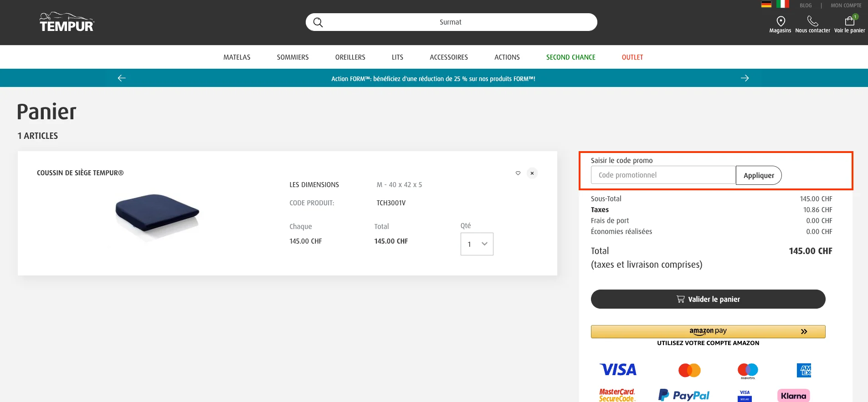The height and width of the screenshot is (402, 868).
Task: Open the LITS menu
Action: (397, 57)
